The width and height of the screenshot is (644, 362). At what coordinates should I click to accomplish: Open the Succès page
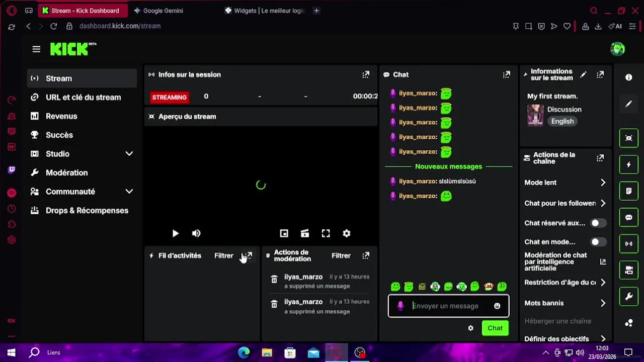point(82,135)
